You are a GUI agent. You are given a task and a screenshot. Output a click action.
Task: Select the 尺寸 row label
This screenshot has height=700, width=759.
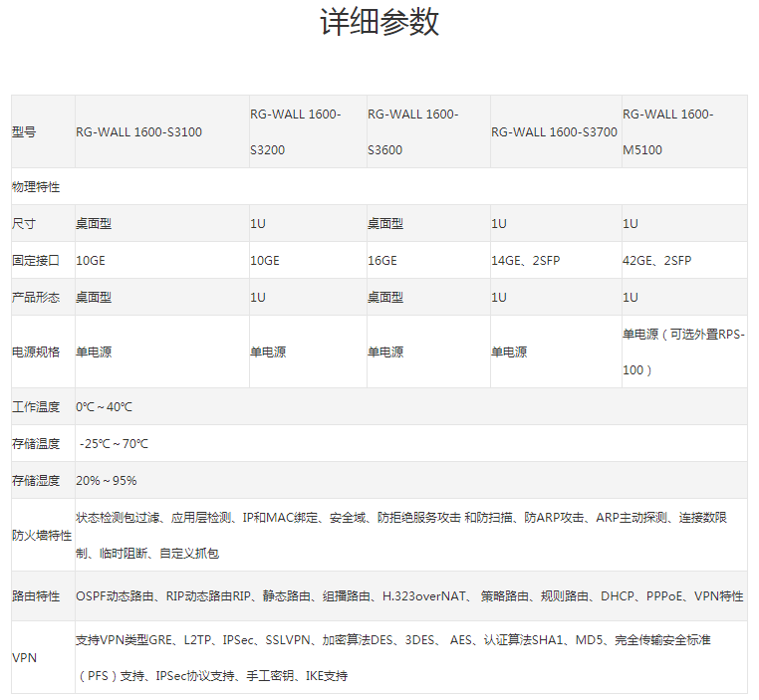[24, 224]
